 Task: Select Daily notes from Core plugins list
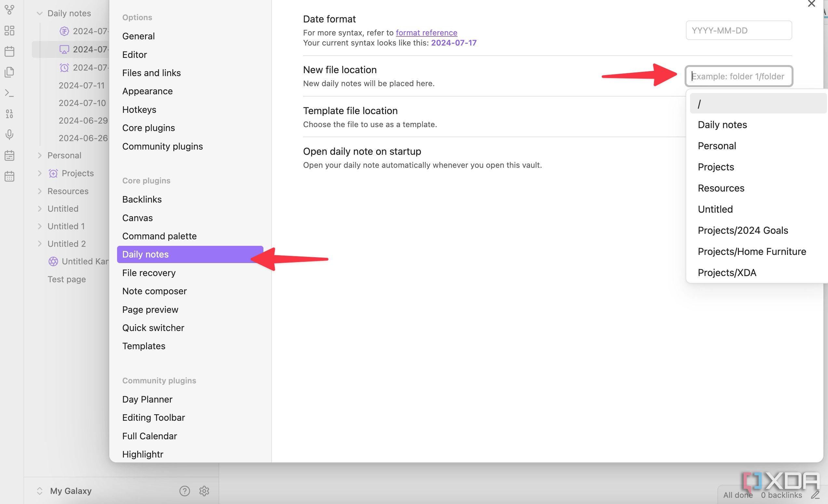(x=145, y=254)
